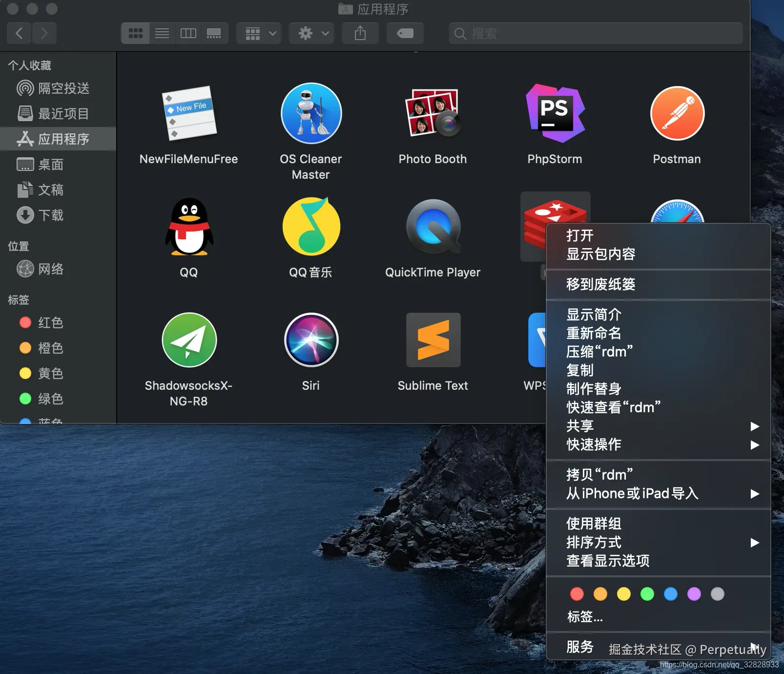Viewport: 784px width, 674px height.
Task: Open the gear action menu
Action: [x=312, y=33]
